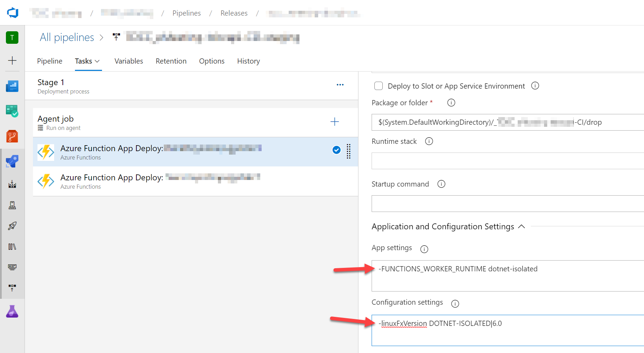Open the Releases breadcrumb link
Viewport: 644px width, 353px height.
click(x=234, y=13)
